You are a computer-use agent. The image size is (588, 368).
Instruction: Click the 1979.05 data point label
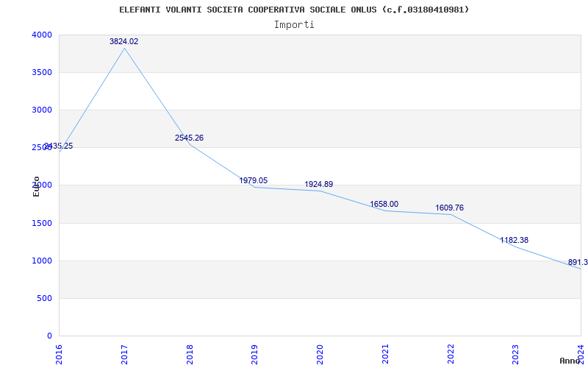point(254,180)
